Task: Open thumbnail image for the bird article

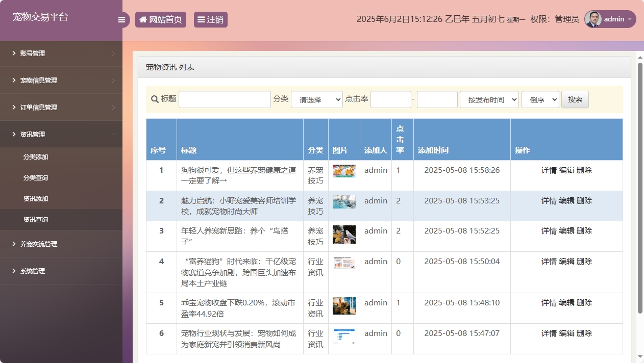Action: point(344,235)
